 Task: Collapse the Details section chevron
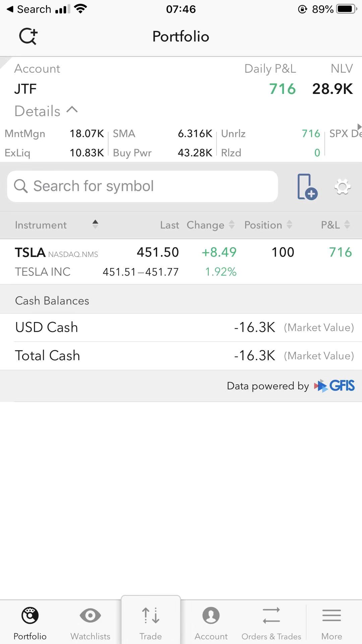[x=72, y=110]
